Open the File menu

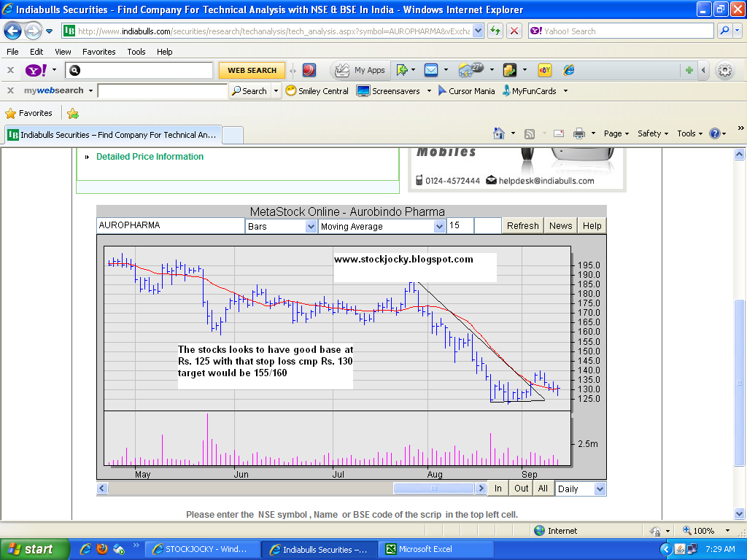click(x=12, y=52)
